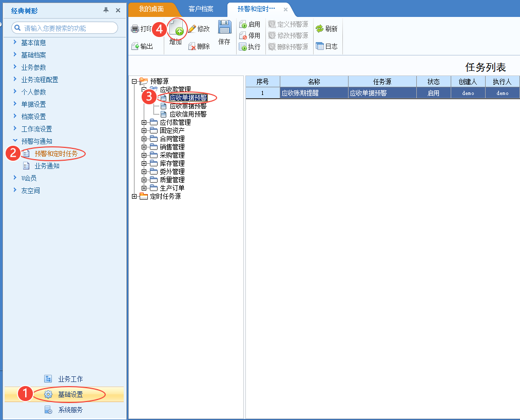Expand the 采购管理 tree folder
The image size is (520, 420).
144,155
